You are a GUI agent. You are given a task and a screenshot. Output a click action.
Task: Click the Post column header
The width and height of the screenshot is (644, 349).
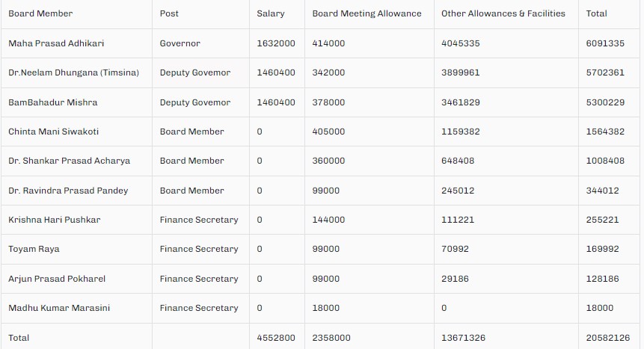(169, 13)
